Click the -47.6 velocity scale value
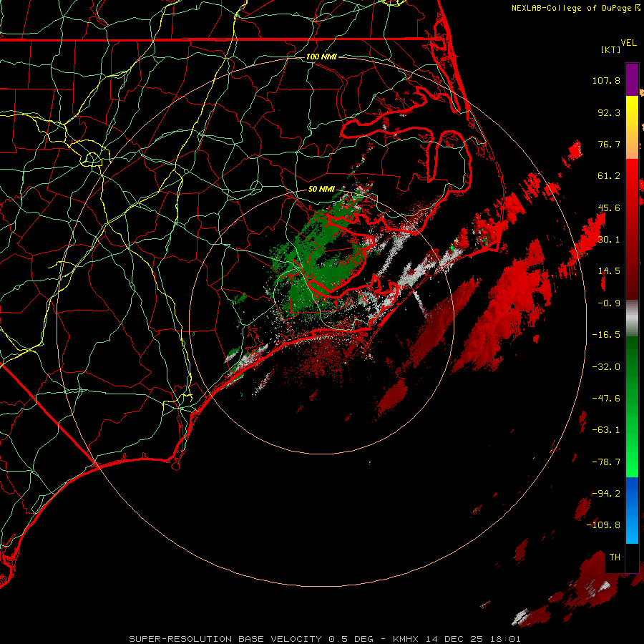This screenshot has width=644, height=644. (x=606, y=399)
